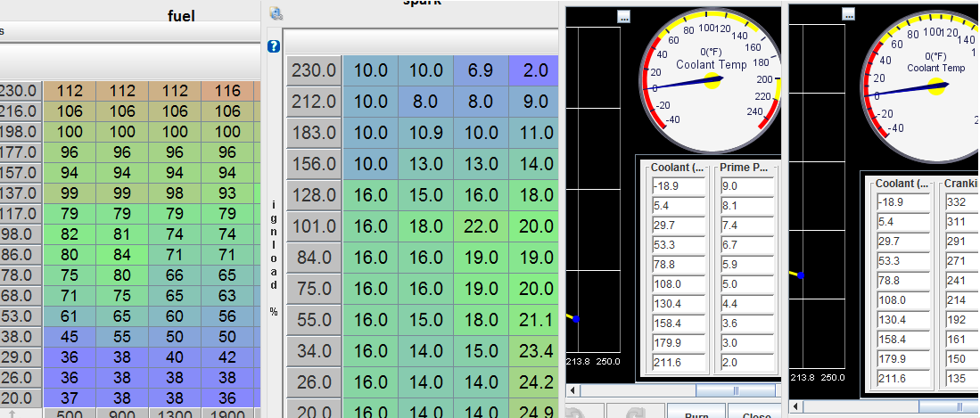Click left scroll arrow under Prime Pulse panel

tap(572, 390)
